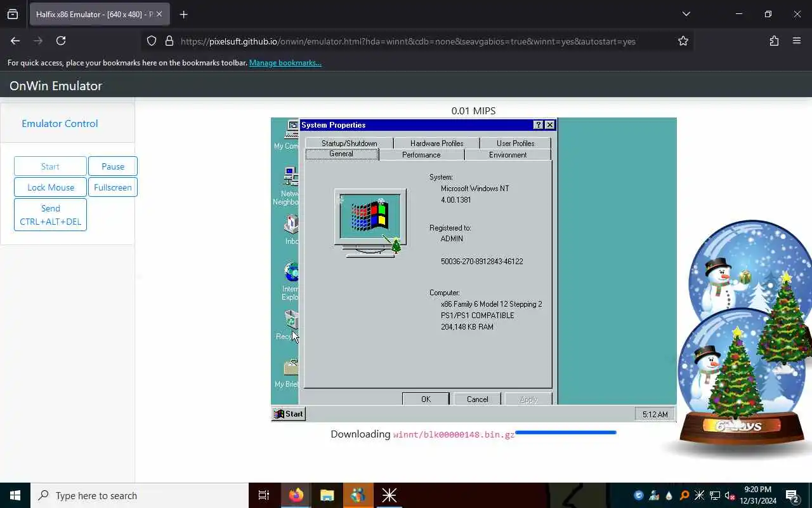Switch to the Performance tab
The width and height of the screenshot is (812, 508).
[421, 155]
